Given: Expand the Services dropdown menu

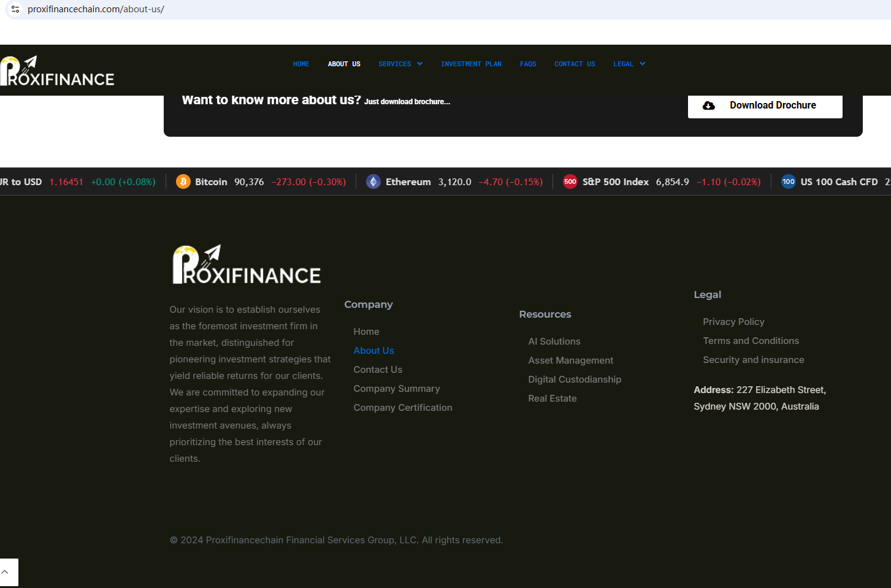Looking at the screenshot, I should [x=400, y=64].
